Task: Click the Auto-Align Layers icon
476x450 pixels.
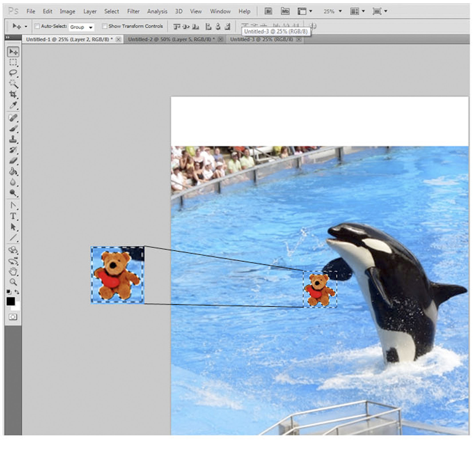Action: [313, 26]
